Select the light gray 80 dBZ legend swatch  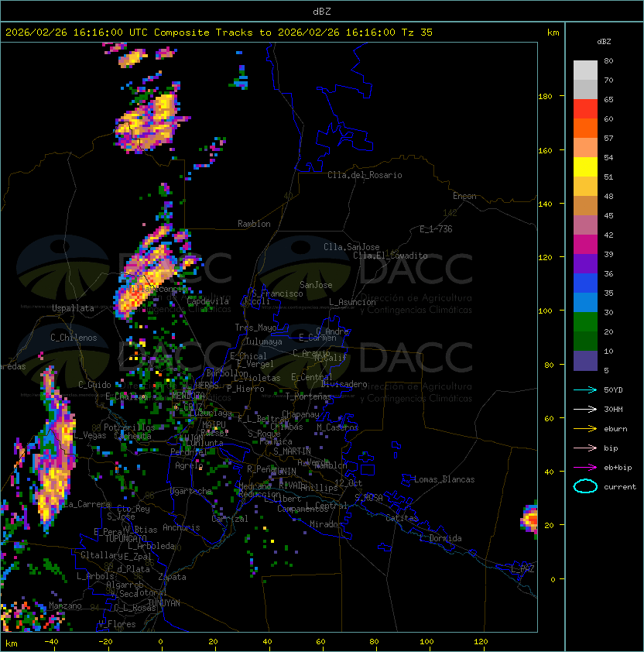[x=585, y=70]
